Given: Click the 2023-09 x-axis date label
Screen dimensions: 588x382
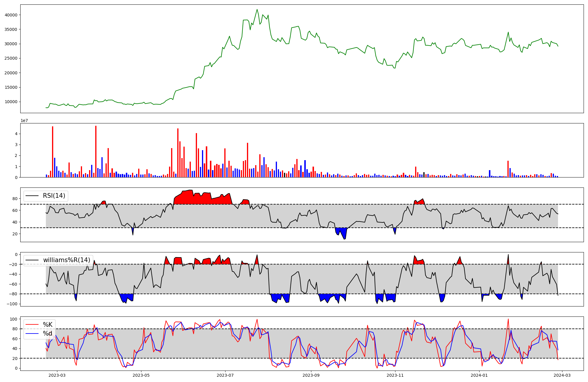Looking at the screenshot, I should click(311, 375).
